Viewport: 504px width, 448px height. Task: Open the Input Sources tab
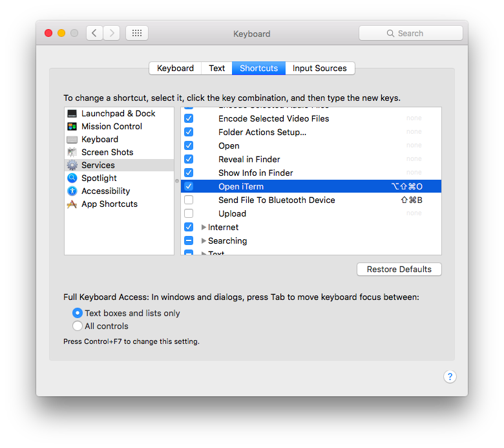point(320,68)
